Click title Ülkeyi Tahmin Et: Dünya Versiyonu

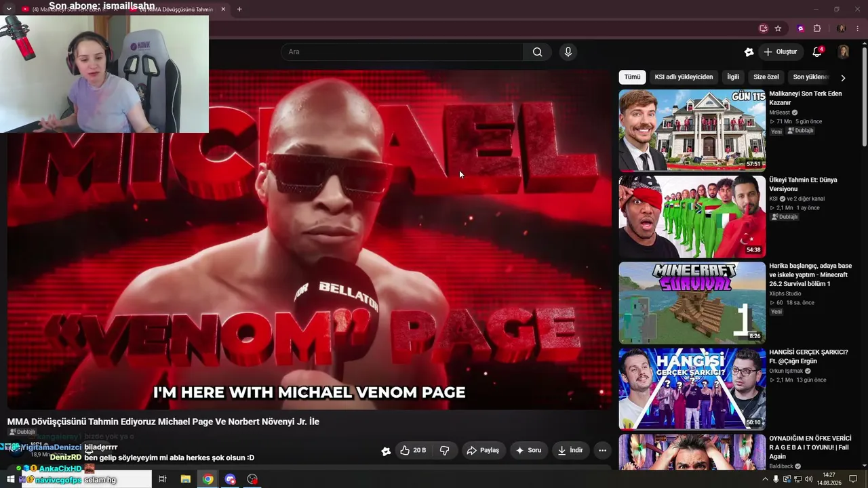(803, 184)
